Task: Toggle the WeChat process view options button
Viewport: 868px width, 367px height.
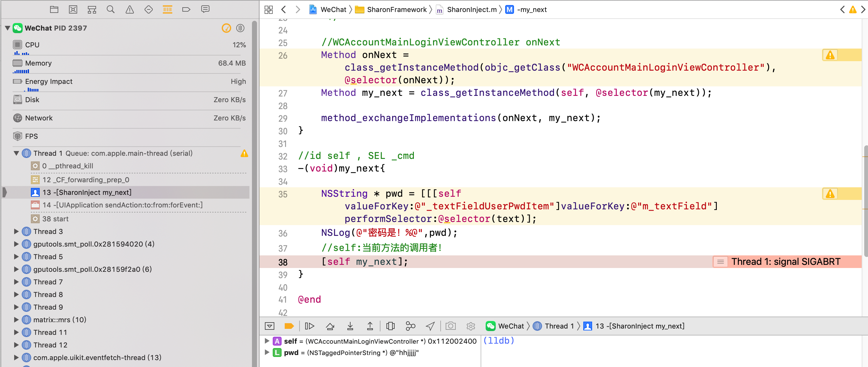Action: tap(240, 28)
